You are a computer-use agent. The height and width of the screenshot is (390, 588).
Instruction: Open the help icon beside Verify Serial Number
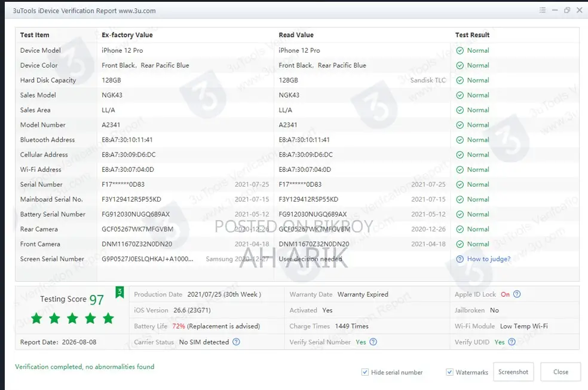(x=373, y=342)
